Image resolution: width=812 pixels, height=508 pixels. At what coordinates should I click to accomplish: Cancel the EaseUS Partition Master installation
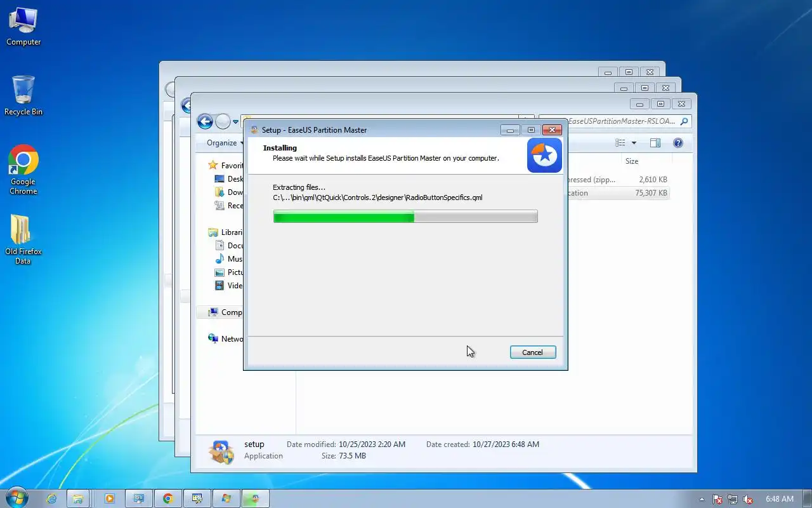[533, 352]
